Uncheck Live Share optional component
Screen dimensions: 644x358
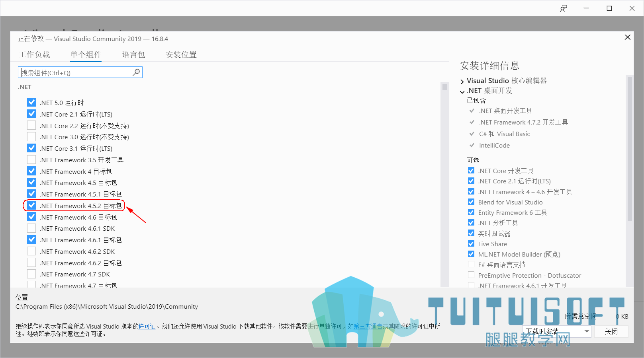tap(471, 244)
